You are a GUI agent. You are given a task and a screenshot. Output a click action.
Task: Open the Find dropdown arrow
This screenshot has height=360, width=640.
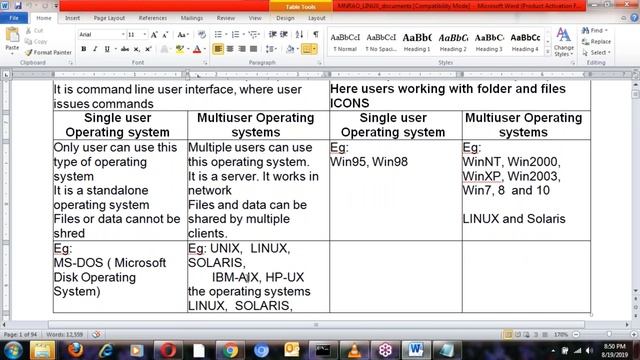pyautogui.click(x=606, y=31)
